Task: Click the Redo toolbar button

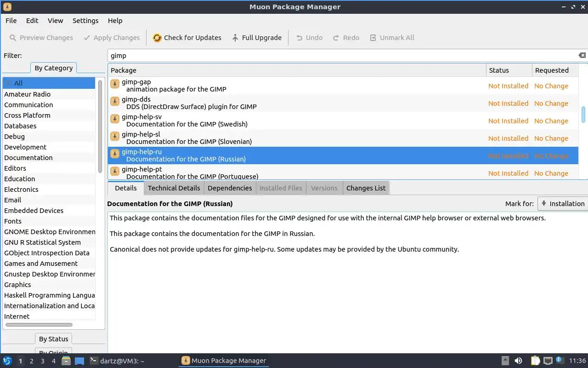Action: [x=346, y=38]
